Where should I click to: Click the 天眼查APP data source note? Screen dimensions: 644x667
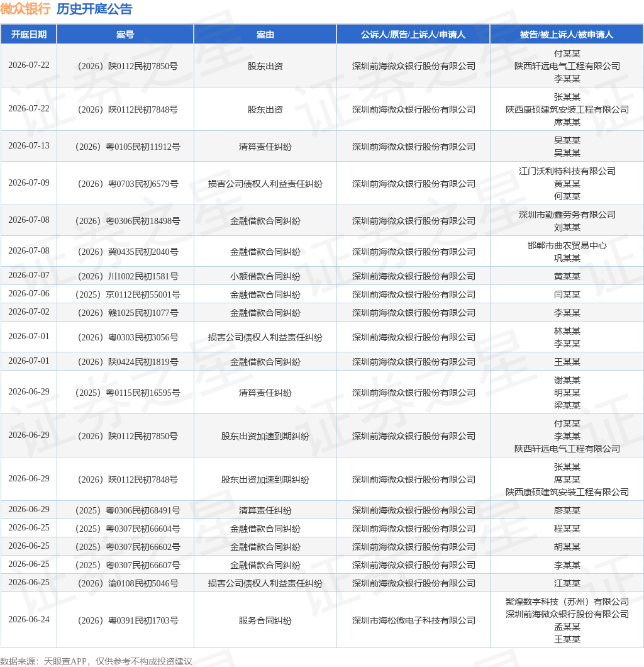pos(96,661)
